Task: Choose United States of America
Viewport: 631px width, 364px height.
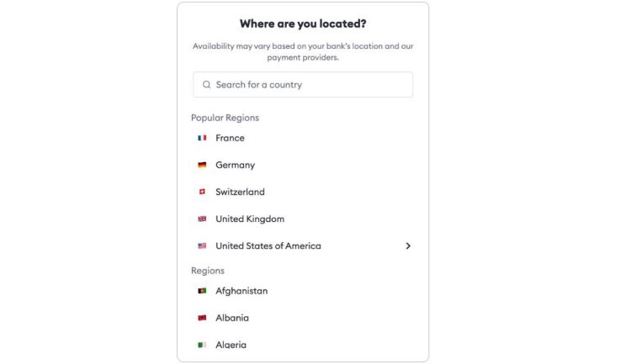Action: pyautogui.click(x=268, y=246)
